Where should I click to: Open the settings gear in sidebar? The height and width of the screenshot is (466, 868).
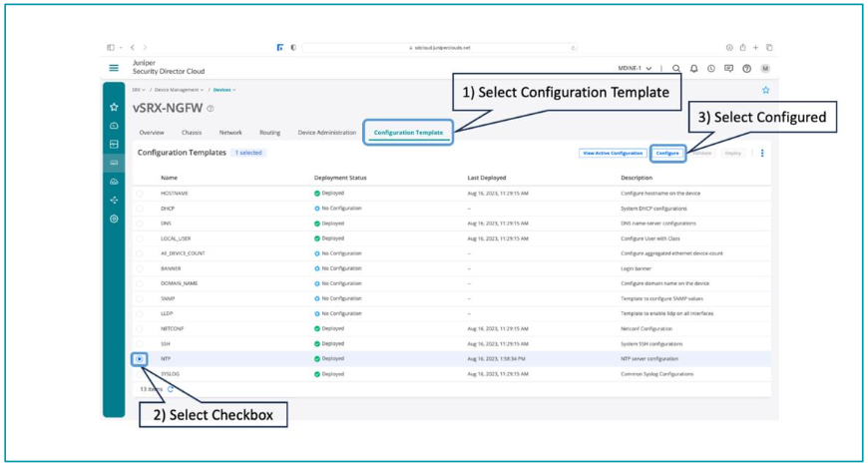pos(114,219)
